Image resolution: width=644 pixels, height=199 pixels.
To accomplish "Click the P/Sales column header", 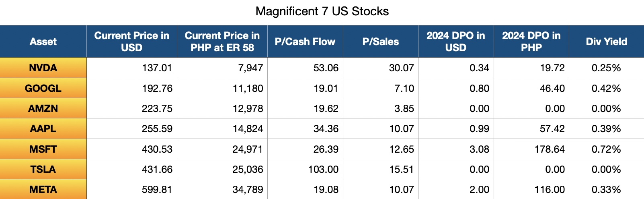I will click(380, 41).
